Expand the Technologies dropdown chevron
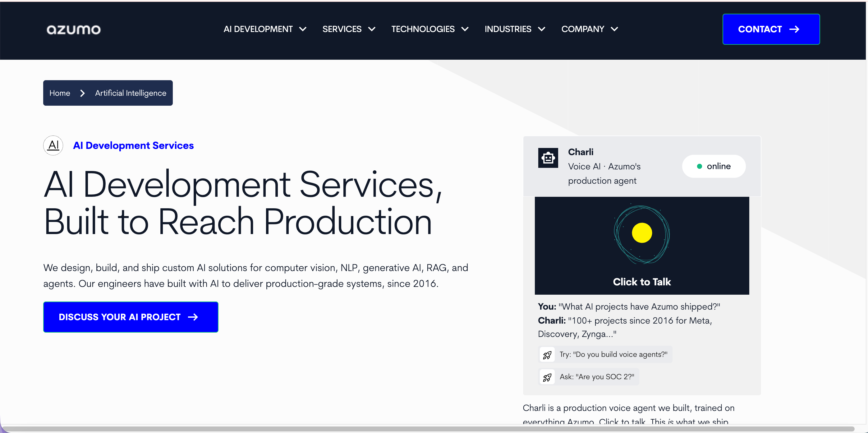868x433 pixels. point(465,29)
